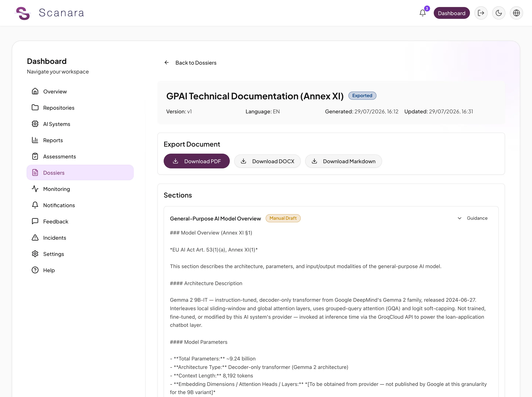Open Feedback from the sidebar
The width and height of the screenshot is (532, 397).
point(80,221)
